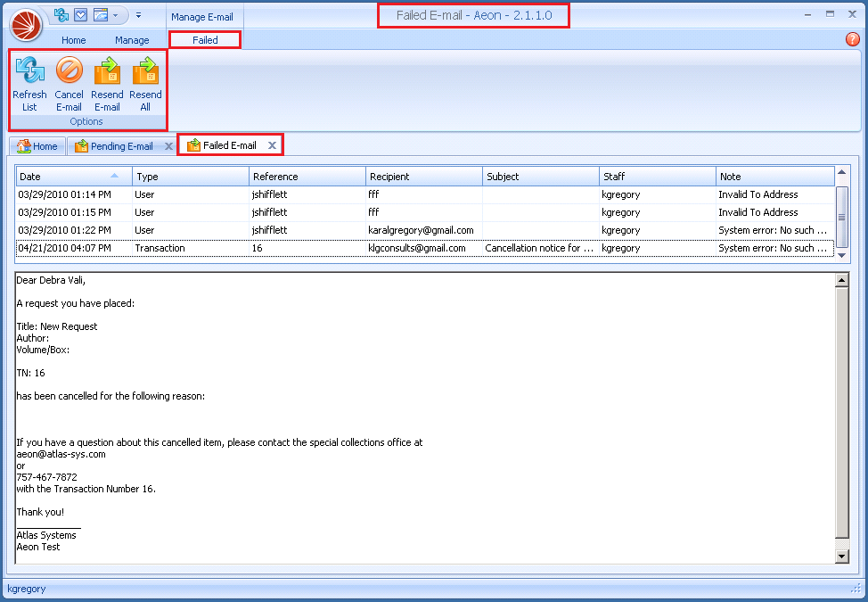Open the Pending E-mail document tab
The image size is (868, 602).
point(120,146)
